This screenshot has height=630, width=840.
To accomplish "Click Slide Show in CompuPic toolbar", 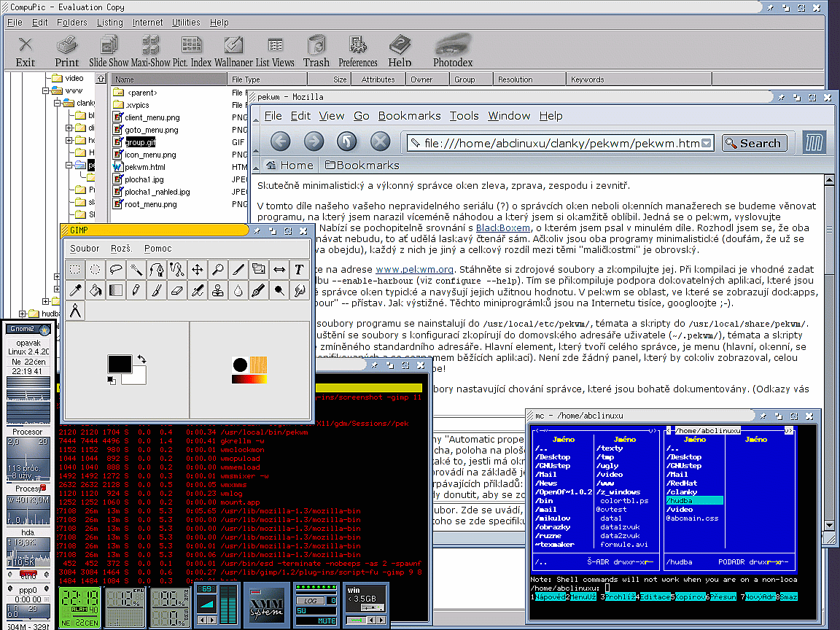I will coord(109,52).
